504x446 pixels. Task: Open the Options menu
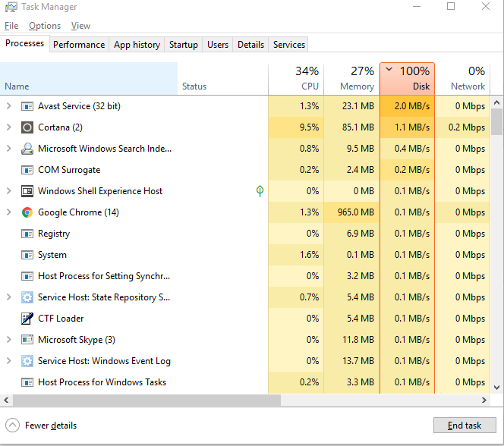45,26
